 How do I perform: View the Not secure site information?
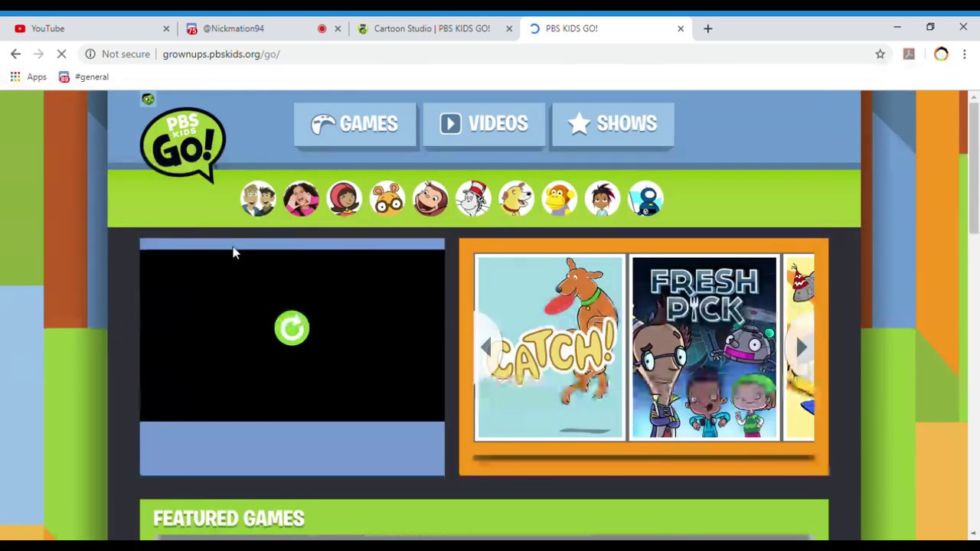tap(117, 54)
